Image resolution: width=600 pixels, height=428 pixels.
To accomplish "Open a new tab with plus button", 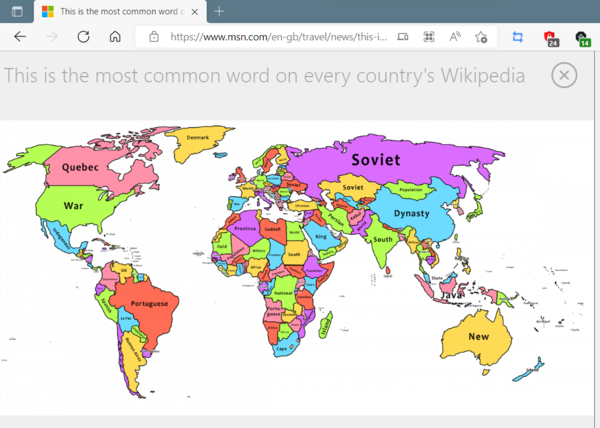I will click(219, 11).
